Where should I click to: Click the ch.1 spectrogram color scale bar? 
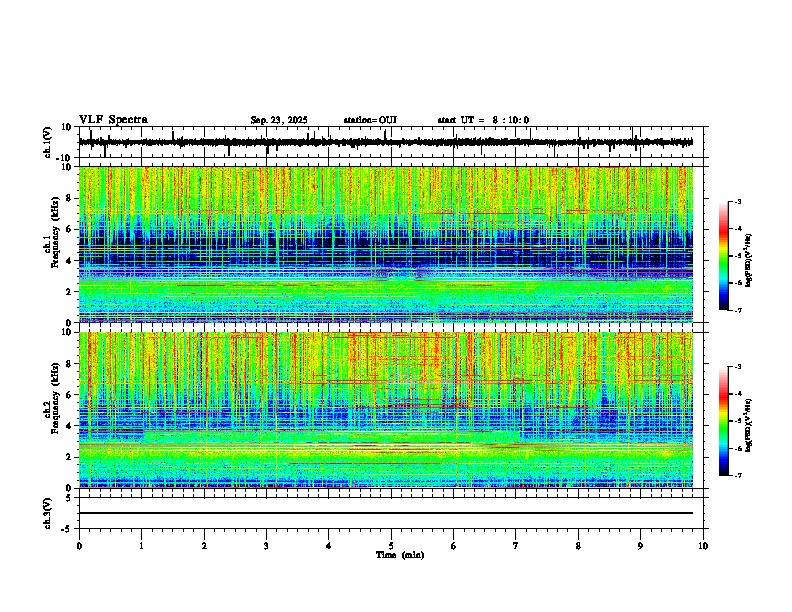(x=724, y=256)
